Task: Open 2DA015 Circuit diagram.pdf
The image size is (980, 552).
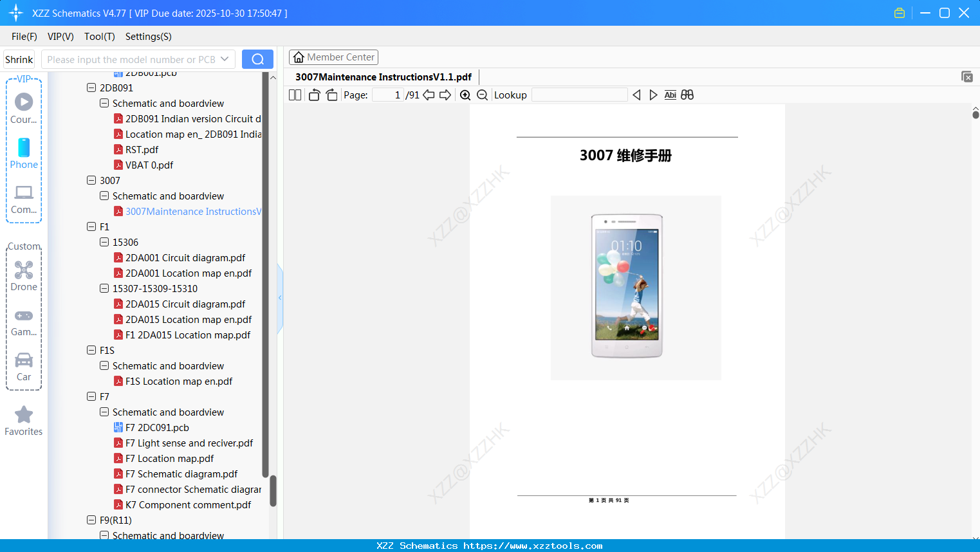Action: pyautogui.click(x=185, y=304)
